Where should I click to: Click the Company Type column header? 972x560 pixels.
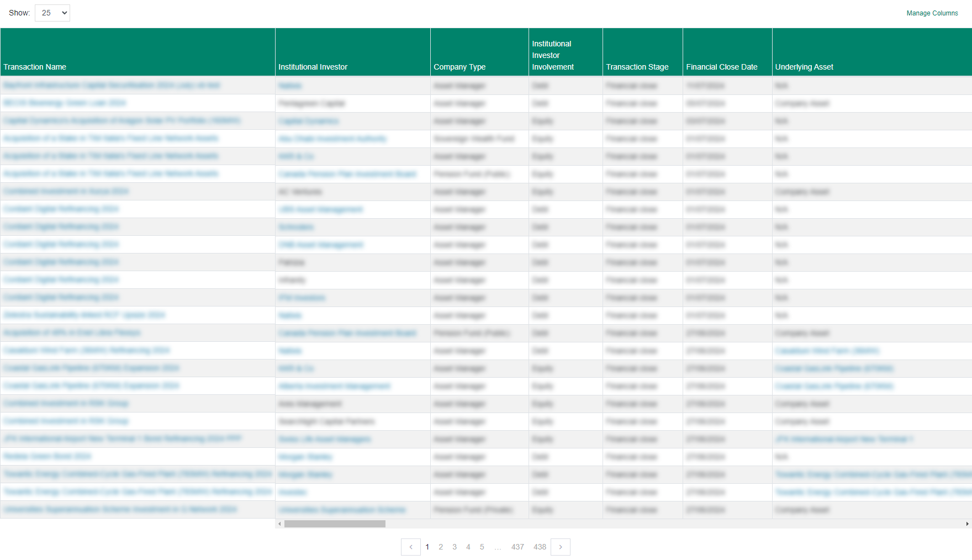pos(459,67)
